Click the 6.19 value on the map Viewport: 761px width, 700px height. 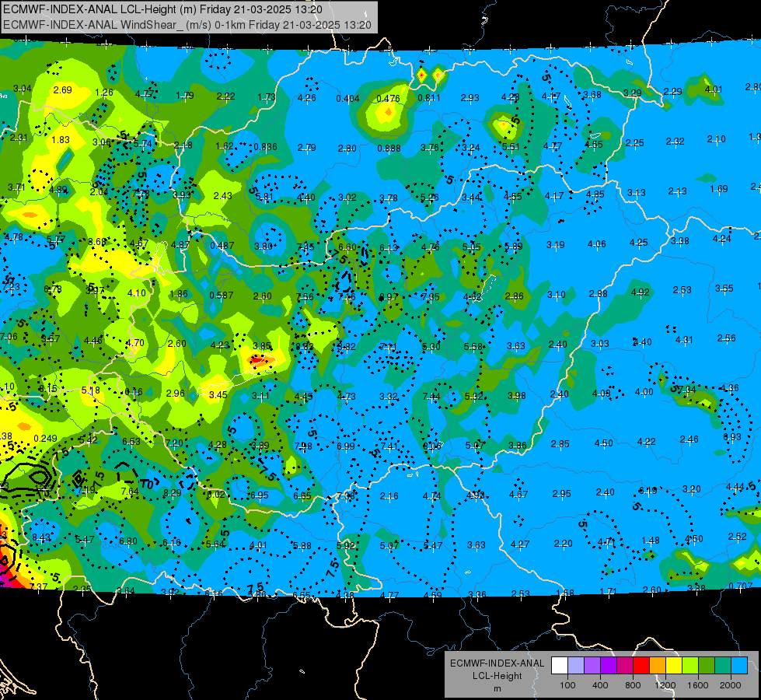(648, 491)
